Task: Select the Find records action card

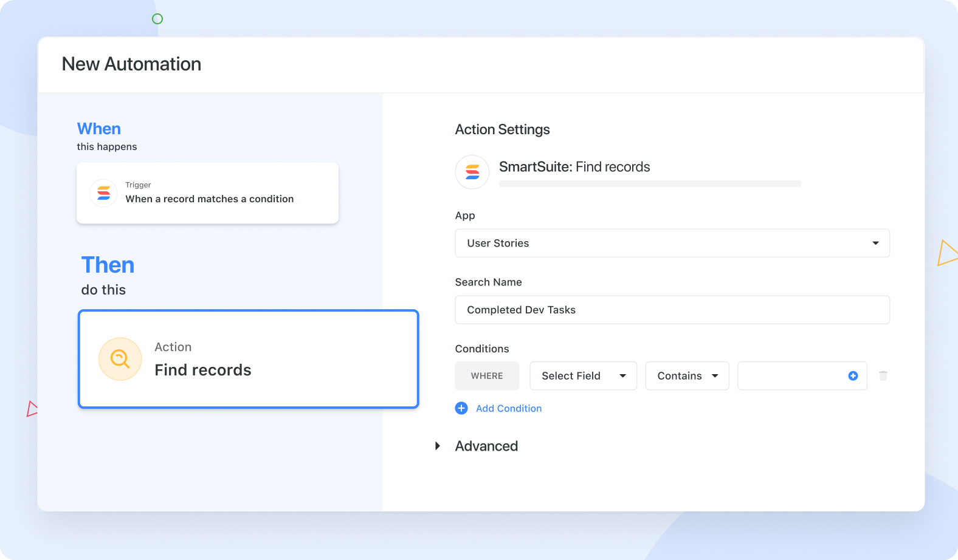Action: (x=249, y=359)
